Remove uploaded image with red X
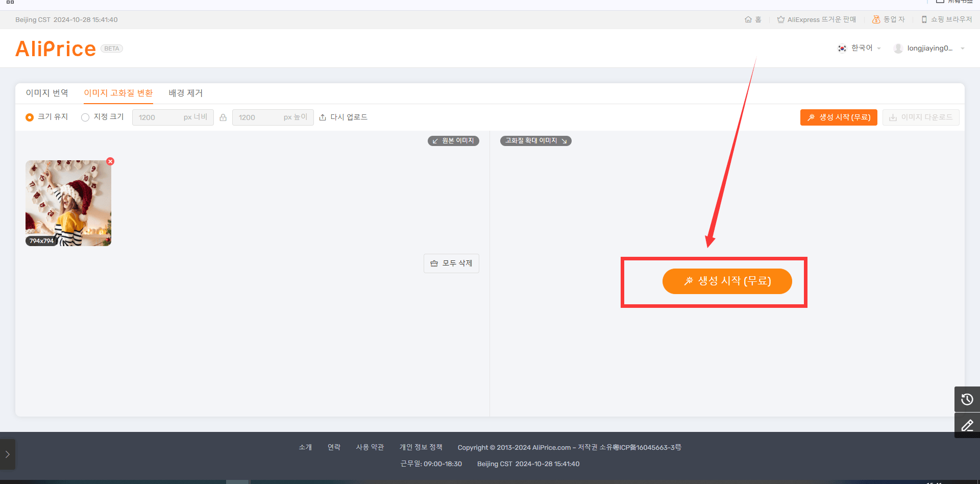 [x=110, y=161]
